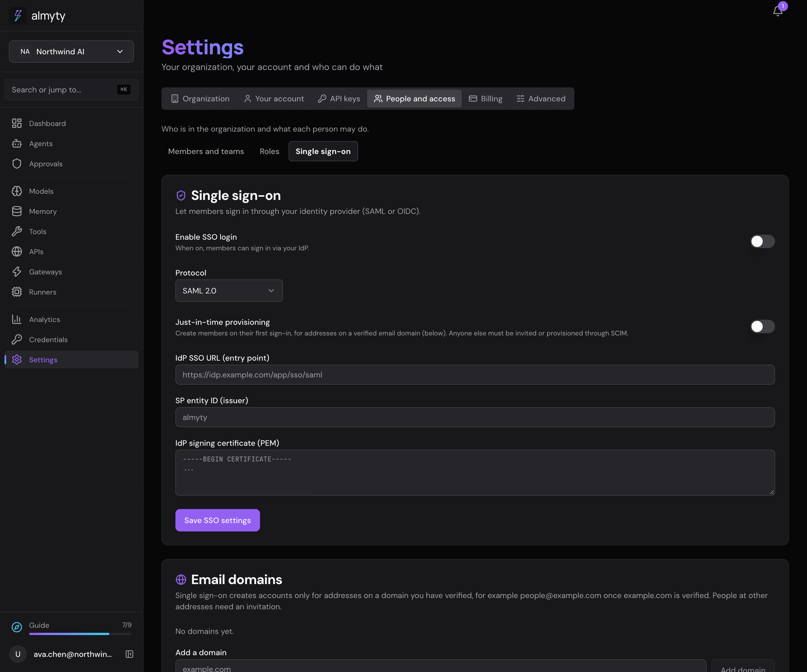Click the Guide compass icon
Viewport: 807px width, 672px height.
pos(17,627)
